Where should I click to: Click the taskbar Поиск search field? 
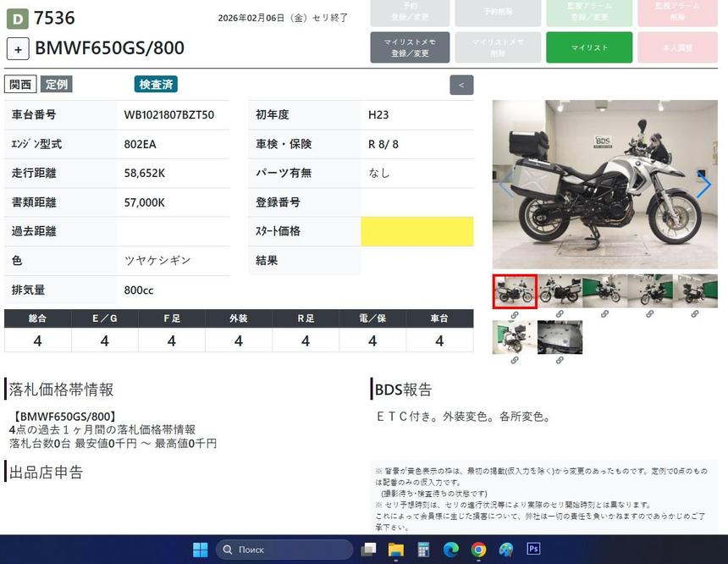point(284,550)
